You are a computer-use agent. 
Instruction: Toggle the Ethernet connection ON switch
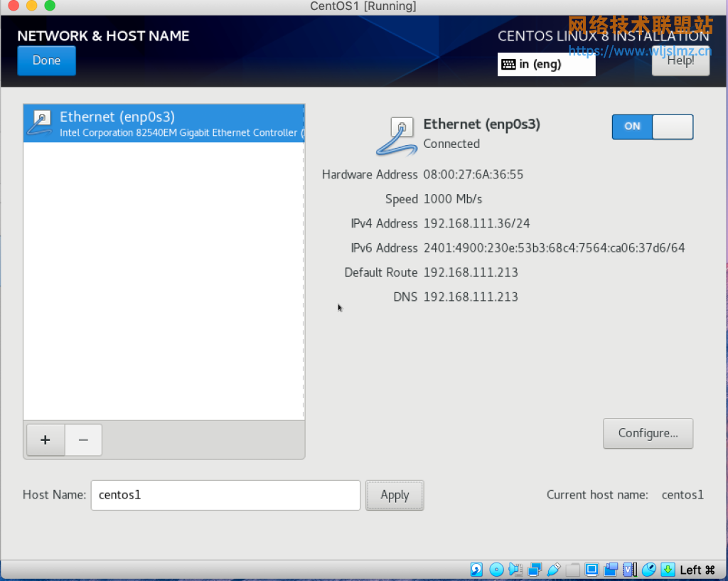click(x=652, y=127)
